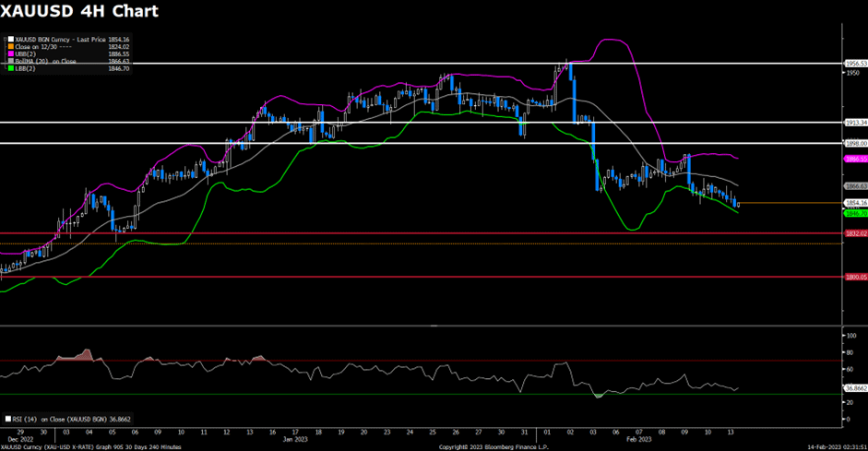This screenshot has height=451, width=868.
Task: Click the 1898.00 horizontal line label
Action: point(855,143)
